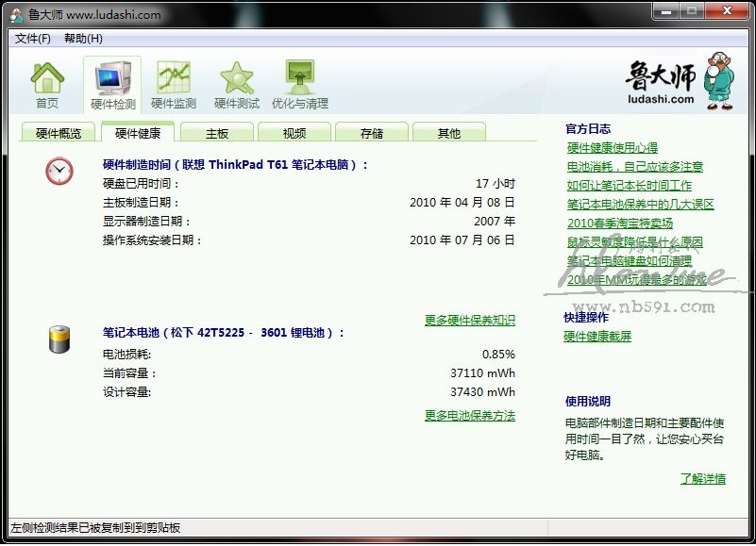Open link 笔记本电脑键盘如何清理

630,260
